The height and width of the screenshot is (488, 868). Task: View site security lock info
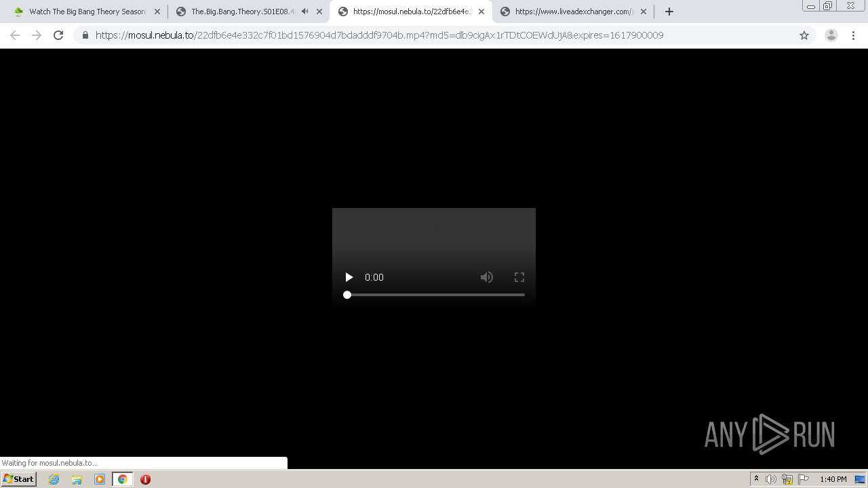point(85,35)
